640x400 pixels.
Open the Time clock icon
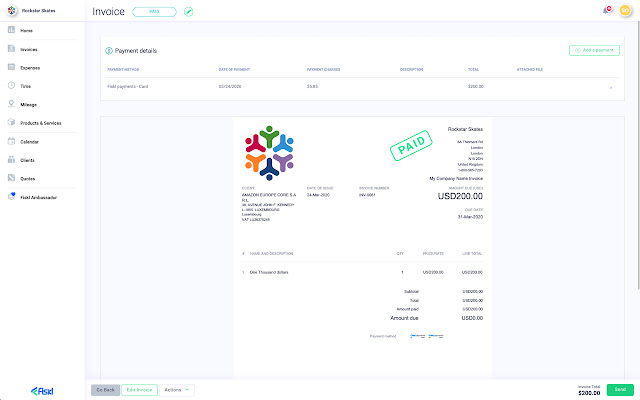pos(11,85)
